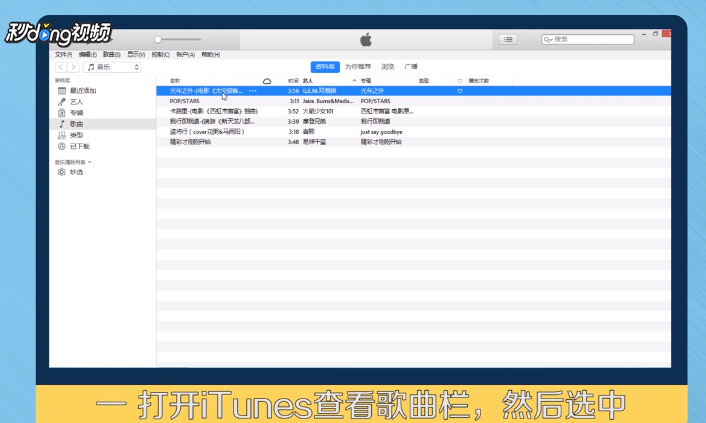Click the 火箭少女101 artist cell
This screenshot has height=423, width=706.
click(318, 111)
